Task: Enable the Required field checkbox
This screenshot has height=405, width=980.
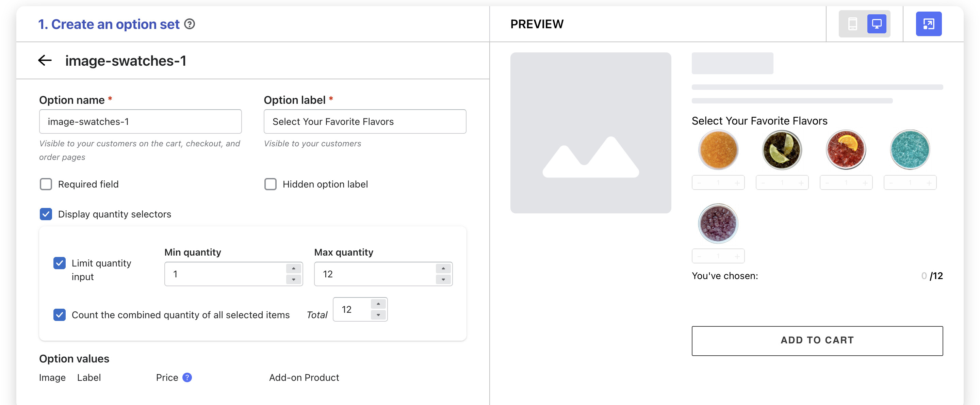Action: click(46, 184)
